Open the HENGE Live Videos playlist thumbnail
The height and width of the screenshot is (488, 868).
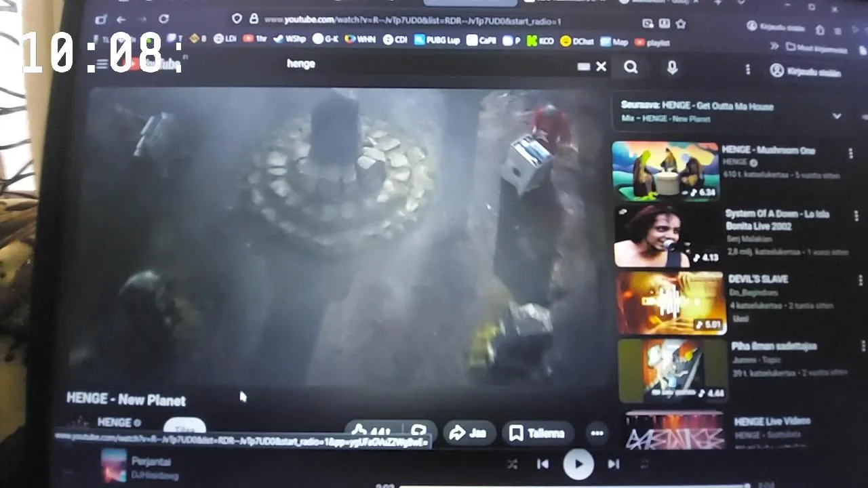coord(675,430)
